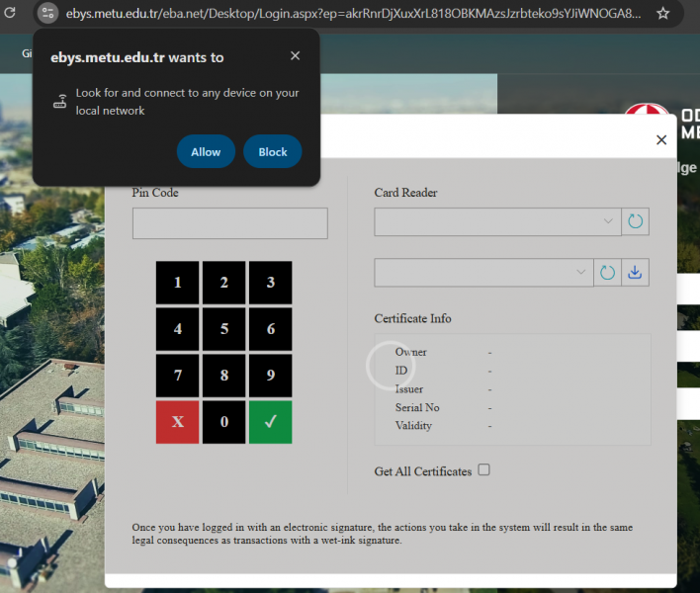Click the download icon next to certificate dropdown
This screenshot has height=593, width=700.
point(635,272)
